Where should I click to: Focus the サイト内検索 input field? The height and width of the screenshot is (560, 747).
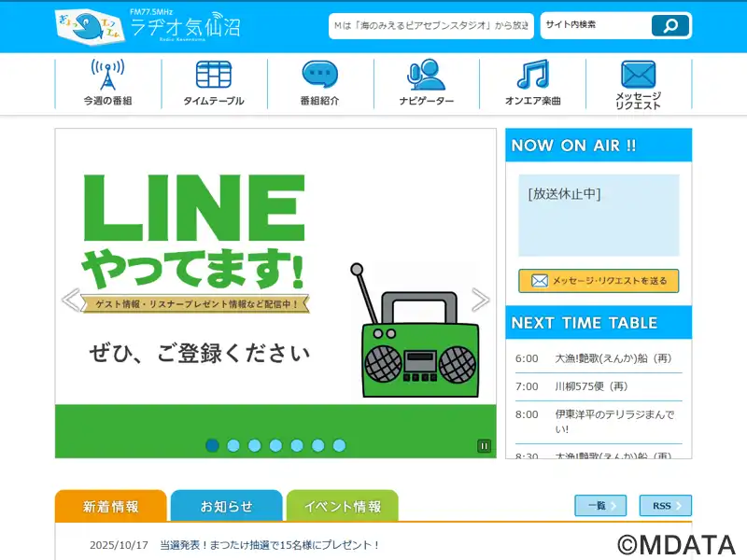point(597,26)
